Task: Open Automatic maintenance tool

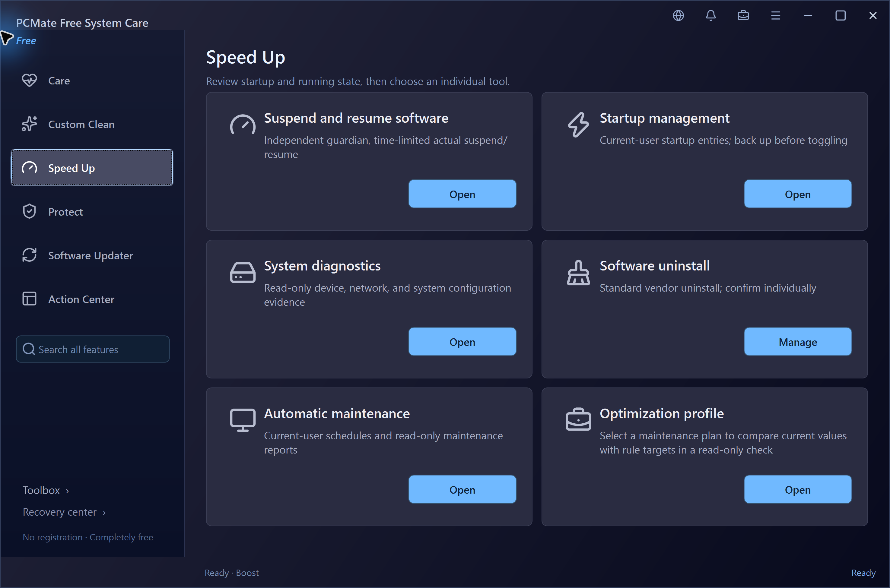Action: tap(462, 490)
